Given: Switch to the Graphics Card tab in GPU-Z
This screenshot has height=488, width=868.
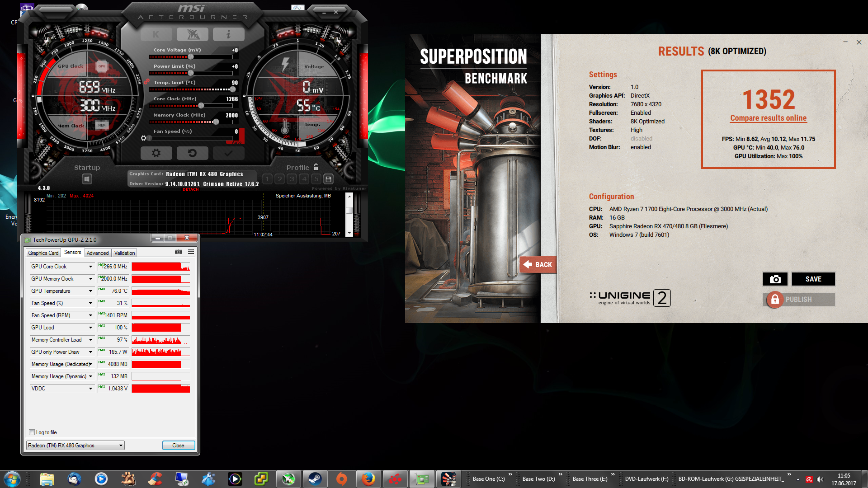Looking at the screenshot, I should [x=43, y=253].
